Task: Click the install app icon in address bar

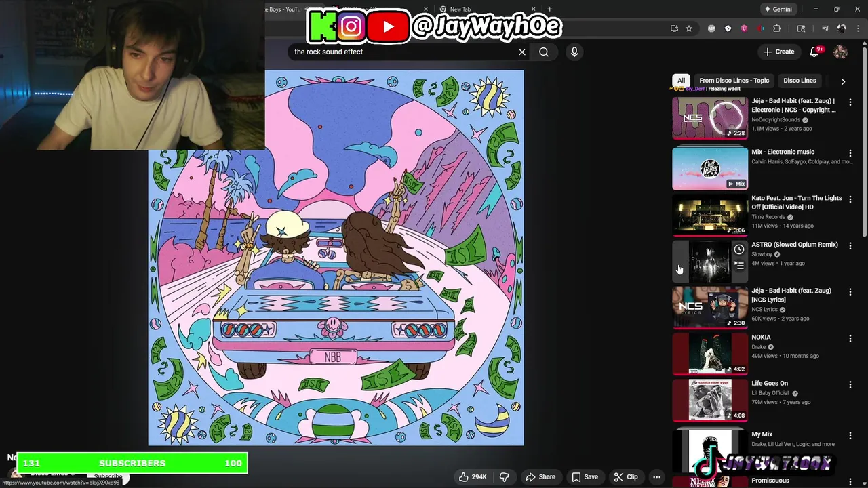Action: pos(674,28)
